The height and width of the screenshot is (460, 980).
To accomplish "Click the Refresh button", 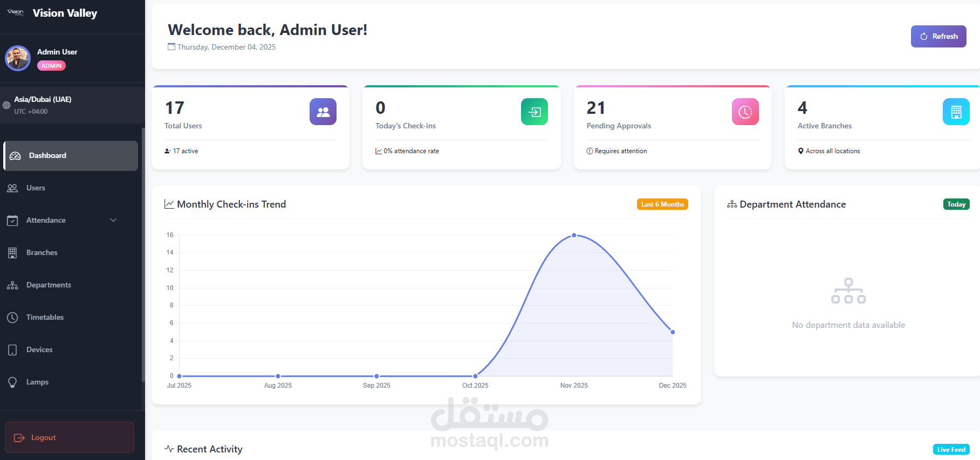I will [x=938, y=36].
